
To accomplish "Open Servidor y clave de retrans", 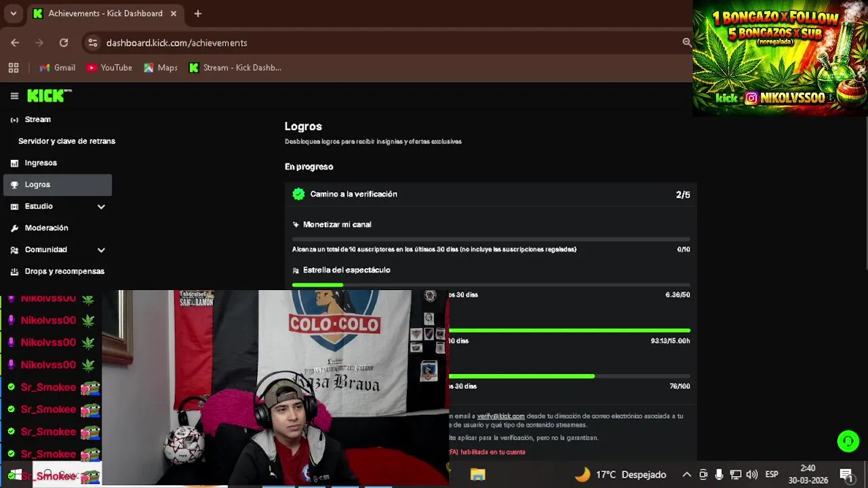I will pos(66,141).
